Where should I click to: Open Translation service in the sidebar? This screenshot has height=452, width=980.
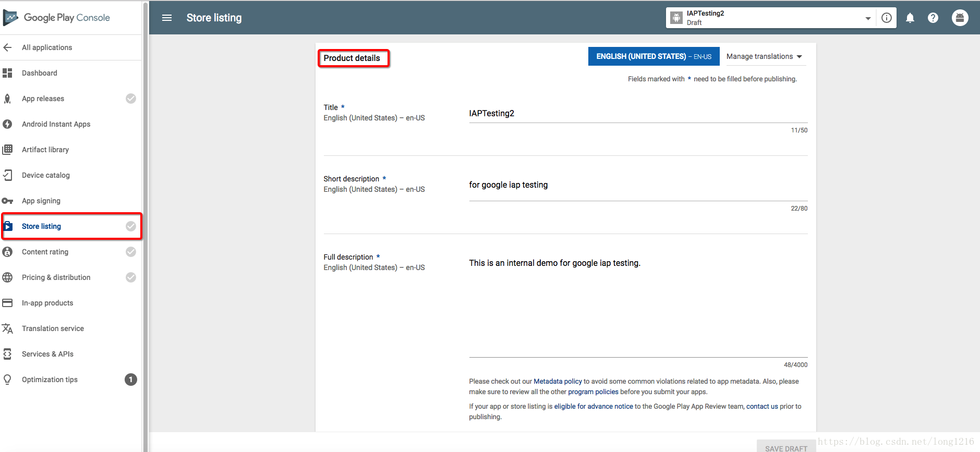click(53, 328)
